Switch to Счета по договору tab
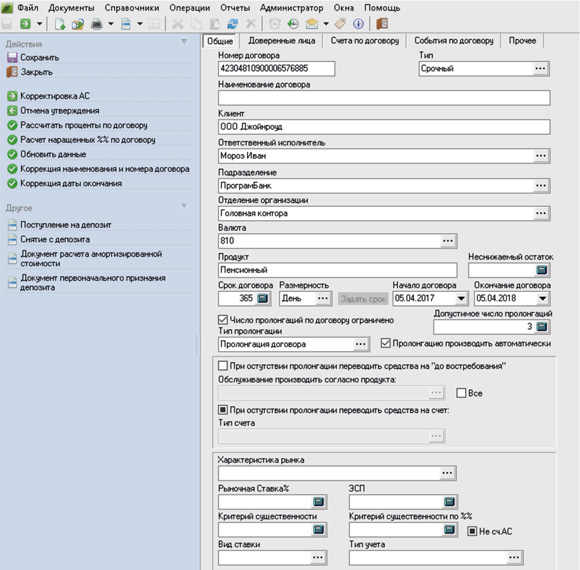This screenshot has width=580, height=570. (x=365, y=41)
